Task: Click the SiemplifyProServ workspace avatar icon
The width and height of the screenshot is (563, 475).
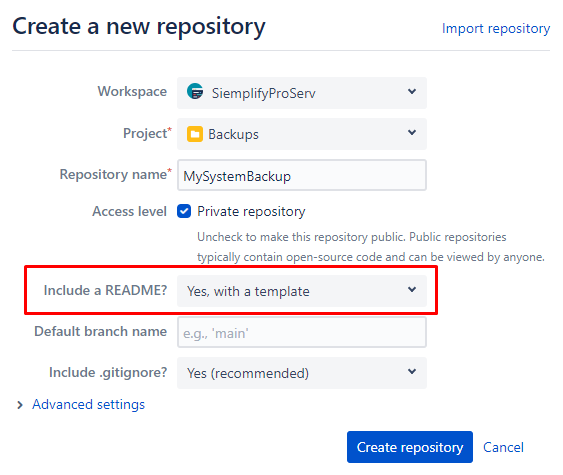Action: click(195, 91)
